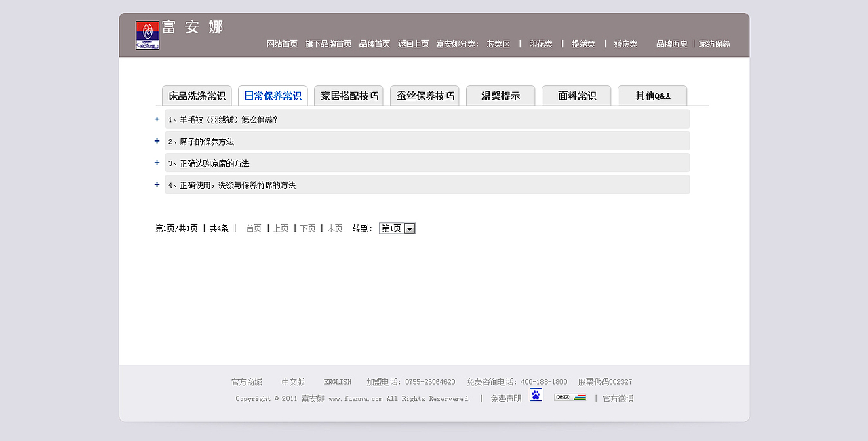Viewport: 868px width, 441px height.
Task: Expand question 1 plus icon about 羊毛被
Action: click(157, 119)
